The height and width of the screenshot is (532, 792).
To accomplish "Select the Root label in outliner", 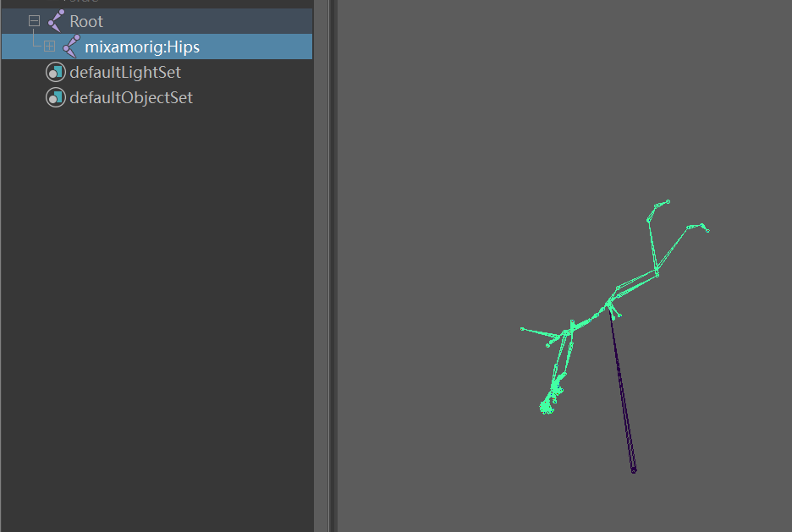I will tap(86, 22).
